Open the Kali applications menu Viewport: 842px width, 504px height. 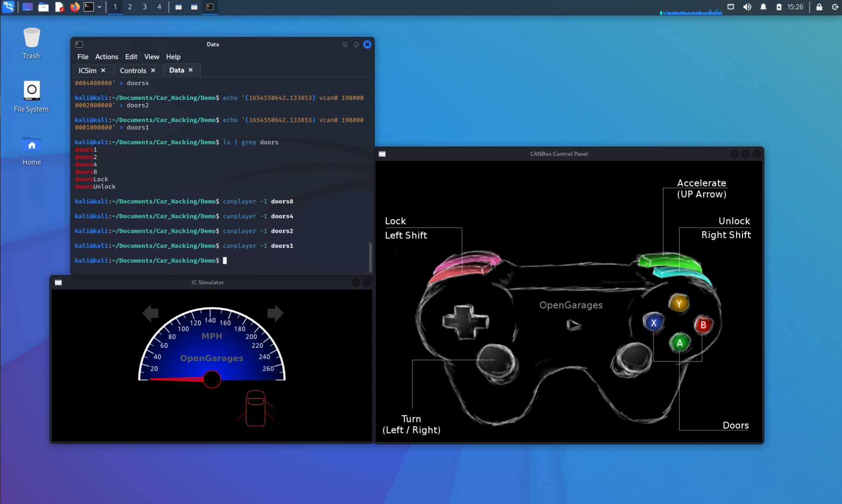pos(8,7)
